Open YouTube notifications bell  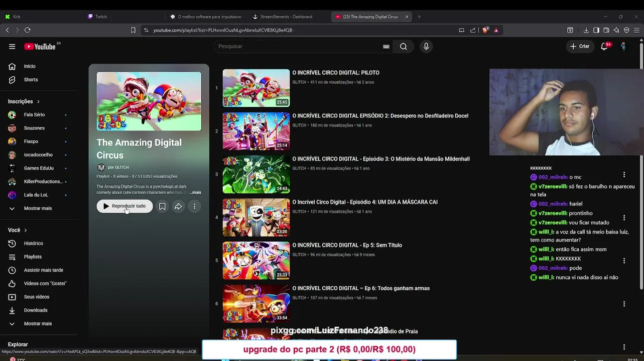point(604,47)
